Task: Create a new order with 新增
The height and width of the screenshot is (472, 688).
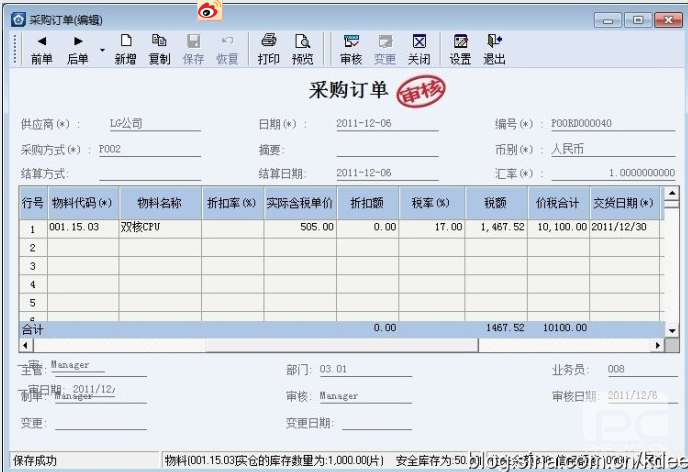Action: point(125,49)
